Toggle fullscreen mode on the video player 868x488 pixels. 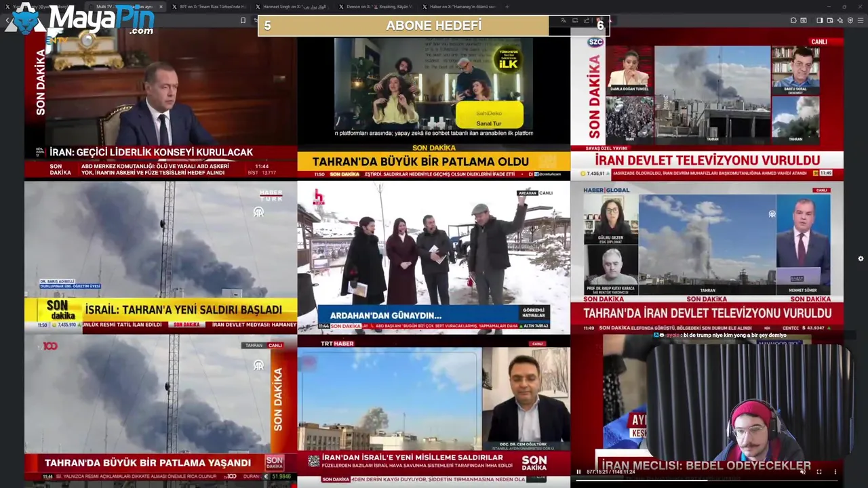819,472
